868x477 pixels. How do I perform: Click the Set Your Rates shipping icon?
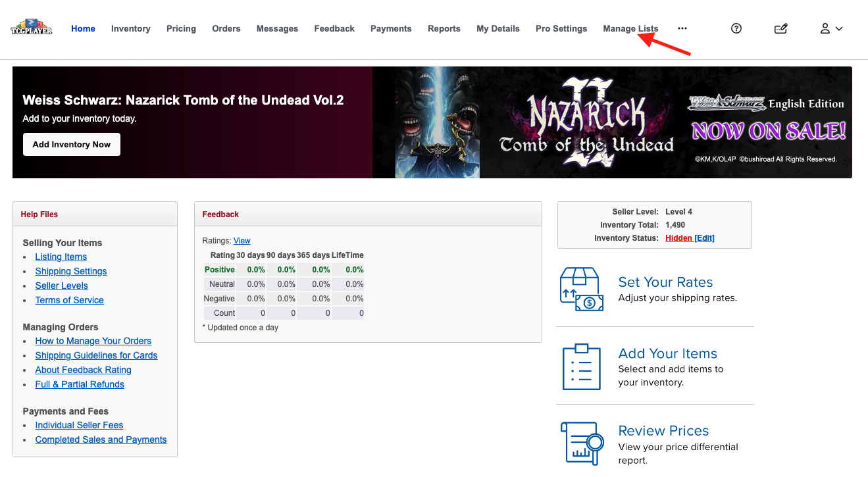pyautogui.click(x=582, y=289)
